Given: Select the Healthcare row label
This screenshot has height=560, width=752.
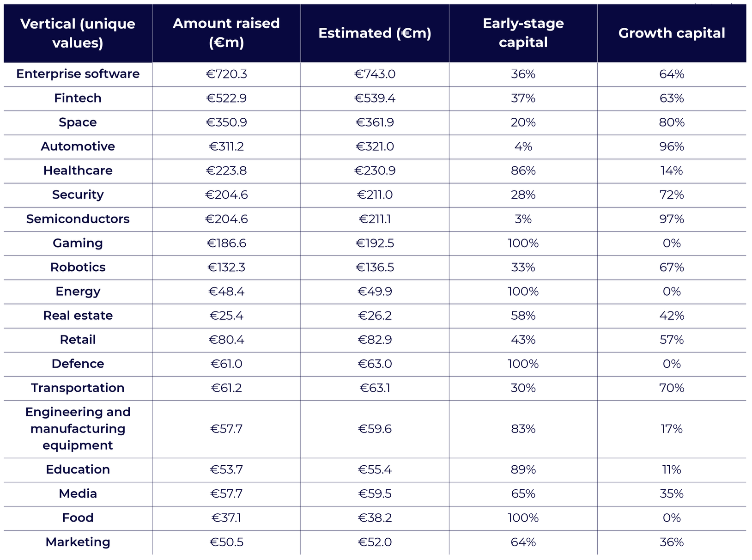Looking at the screenshot, I should tap(78, 170).
